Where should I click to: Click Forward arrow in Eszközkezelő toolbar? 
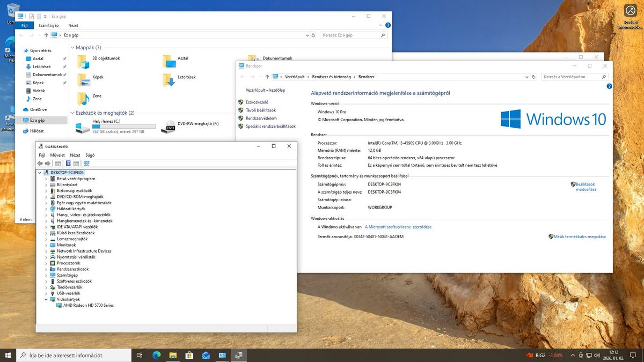click(48, 164)
